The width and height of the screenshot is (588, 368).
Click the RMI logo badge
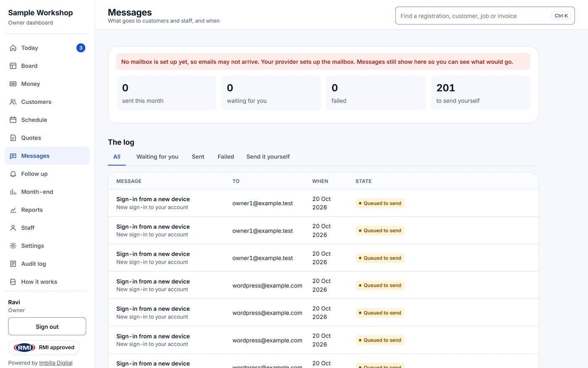(24, 347)
